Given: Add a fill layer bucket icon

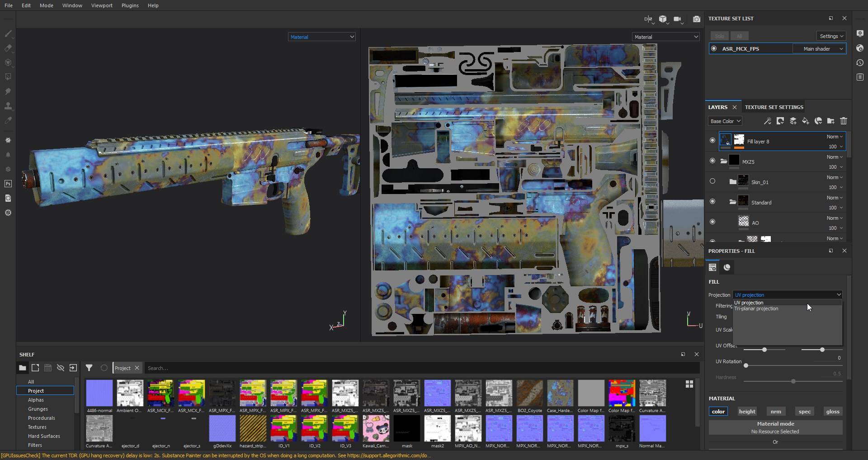Looking at the screenshot, I should click(x=805, y=121).
